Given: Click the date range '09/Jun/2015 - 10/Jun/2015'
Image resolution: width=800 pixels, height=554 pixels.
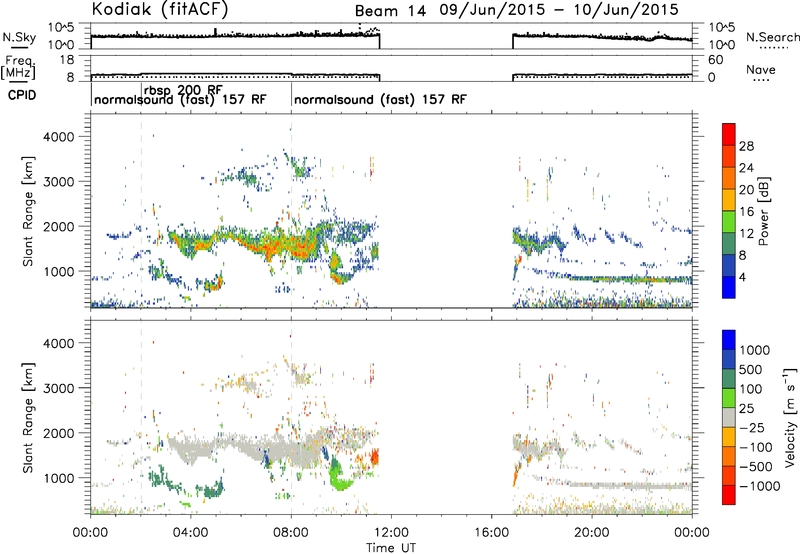Looking at the screenshot, I should (x=559, y=10).
